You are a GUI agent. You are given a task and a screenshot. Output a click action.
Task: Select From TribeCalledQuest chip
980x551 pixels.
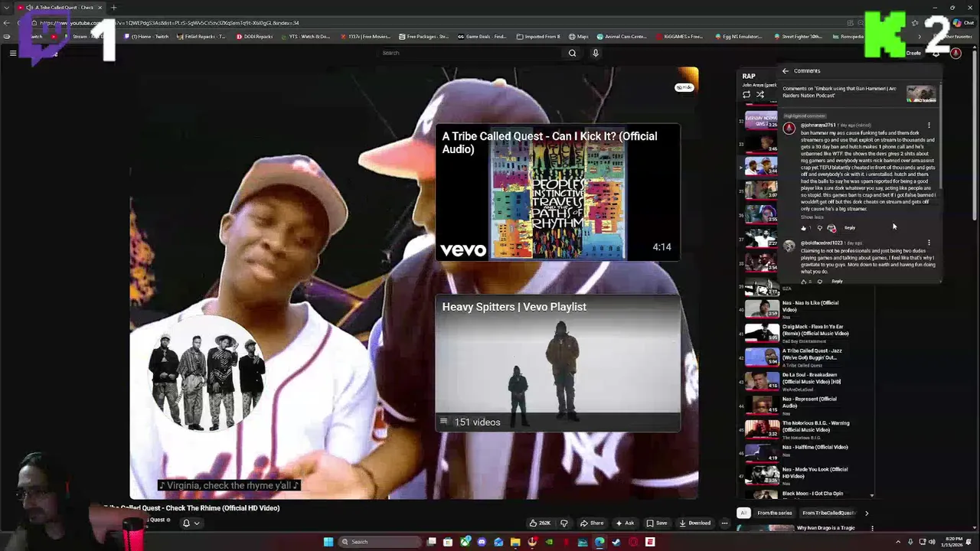point(828,513)
